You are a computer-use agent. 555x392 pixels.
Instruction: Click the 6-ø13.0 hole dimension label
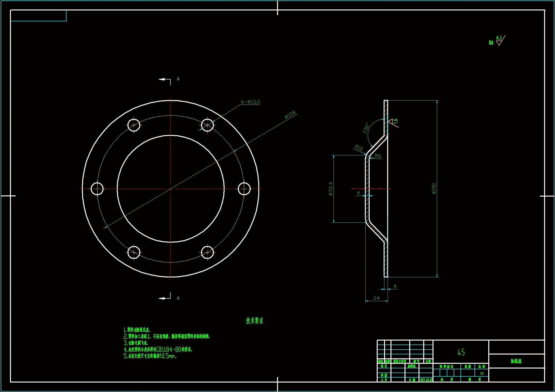(250, 102)
